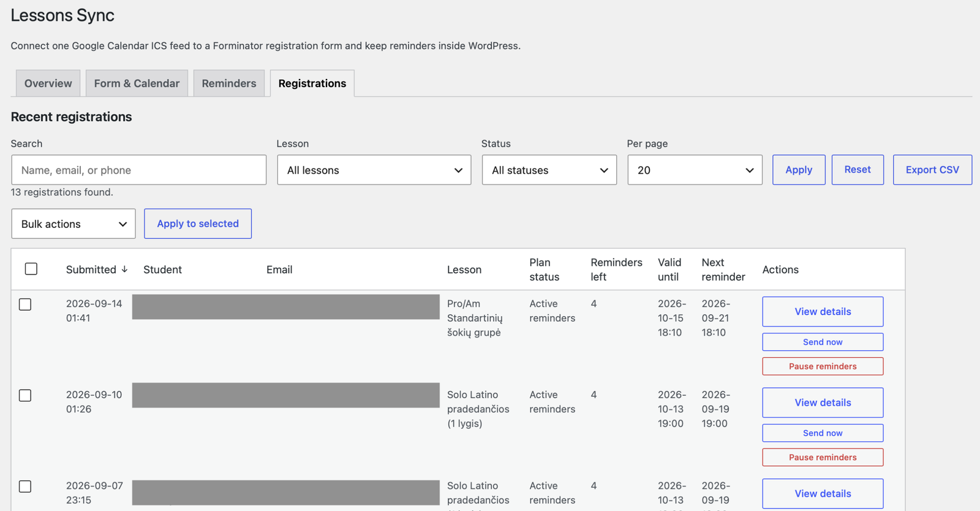Check the row submitted 2026-09-10 01:26
Viewport: 980px width, 511px height.
25,396
